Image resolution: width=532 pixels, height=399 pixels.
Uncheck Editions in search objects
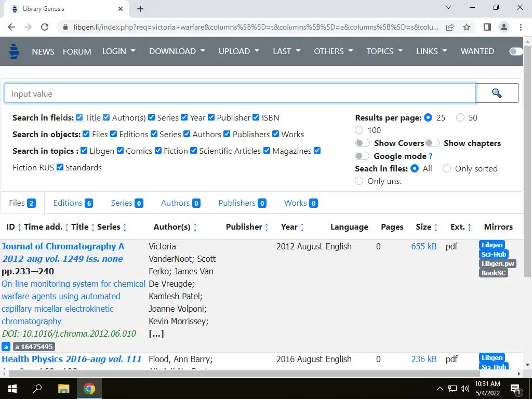point(113,134)
